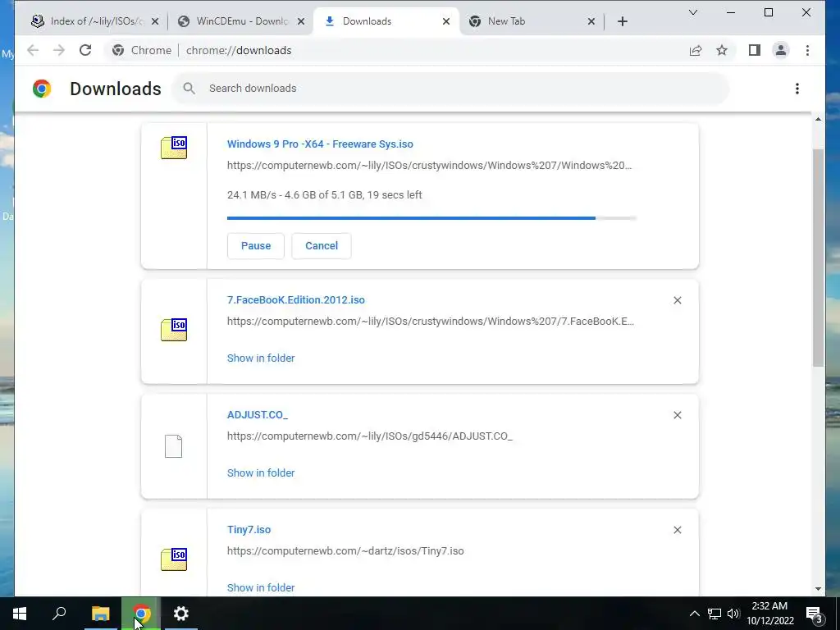Click the scrollbar down arrow

tap(818, 589)
